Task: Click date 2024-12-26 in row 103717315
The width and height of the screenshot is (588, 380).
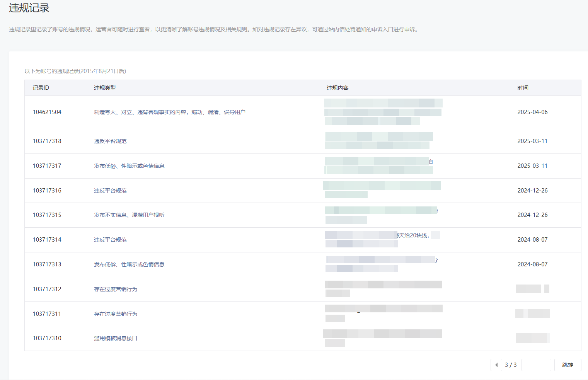Action: (532, 215)
